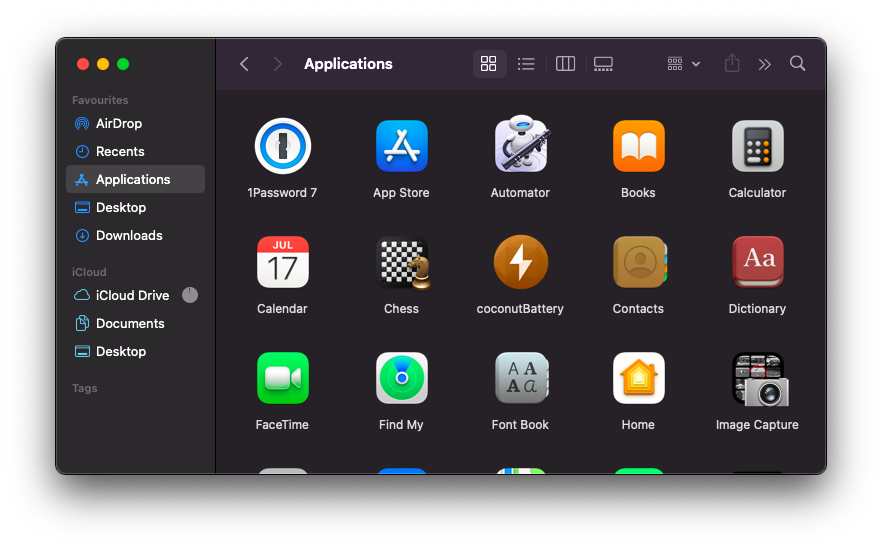
Task: Maximize the window with green button
Action: tap(123, 64)
